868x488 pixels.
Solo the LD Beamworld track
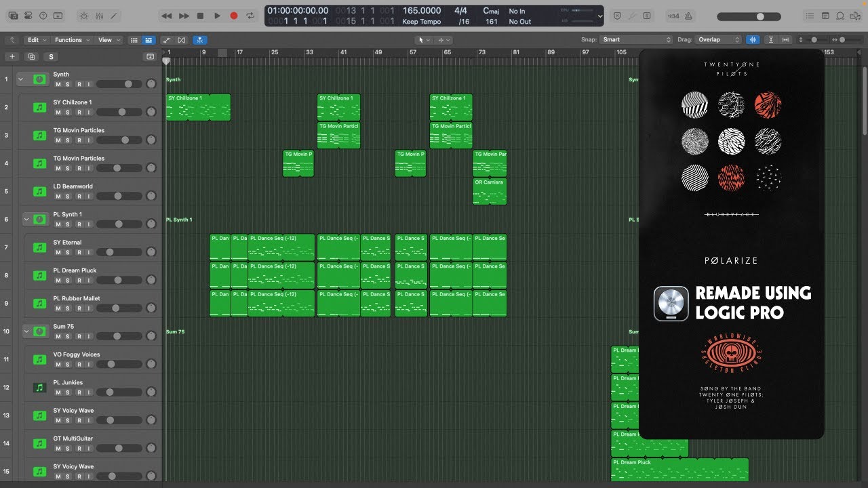coord(68,196)
